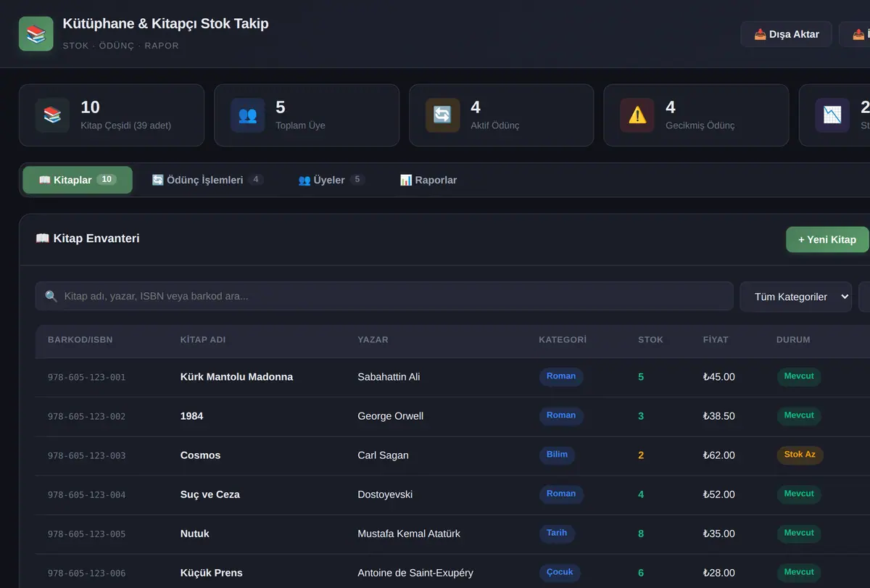870x588 pixels.
Task: Click the Dışa Aktar export button
Action: 786,34
